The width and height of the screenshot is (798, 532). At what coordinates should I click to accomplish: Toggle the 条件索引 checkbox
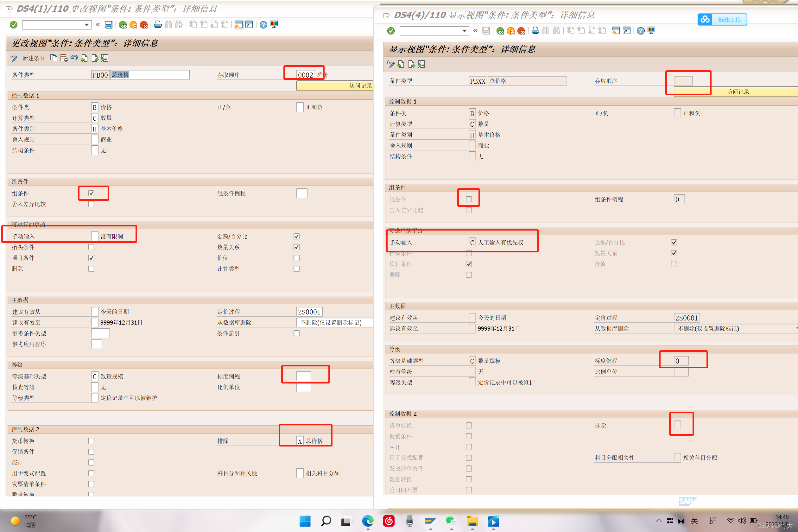tap(296, 333)
